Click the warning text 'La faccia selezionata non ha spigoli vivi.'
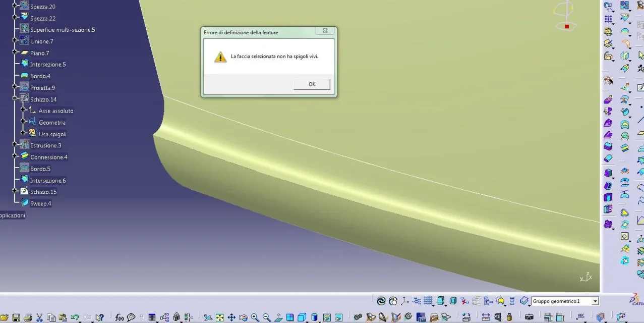644x323 pixels. tap(274, 57)
